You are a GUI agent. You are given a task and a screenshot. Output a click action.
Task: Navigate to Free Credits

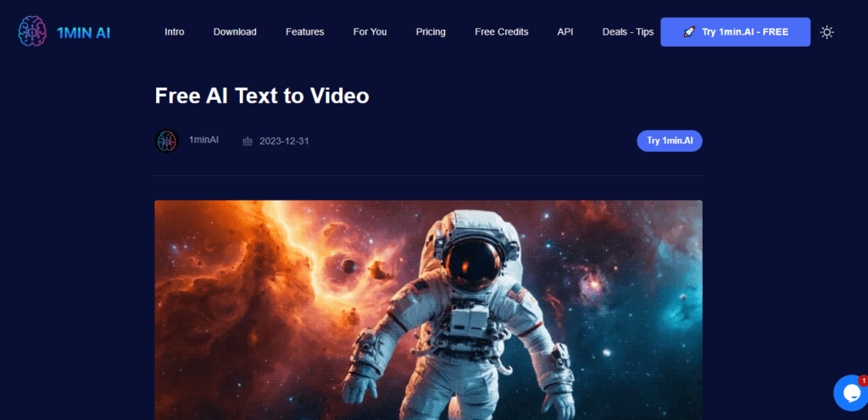501,32
